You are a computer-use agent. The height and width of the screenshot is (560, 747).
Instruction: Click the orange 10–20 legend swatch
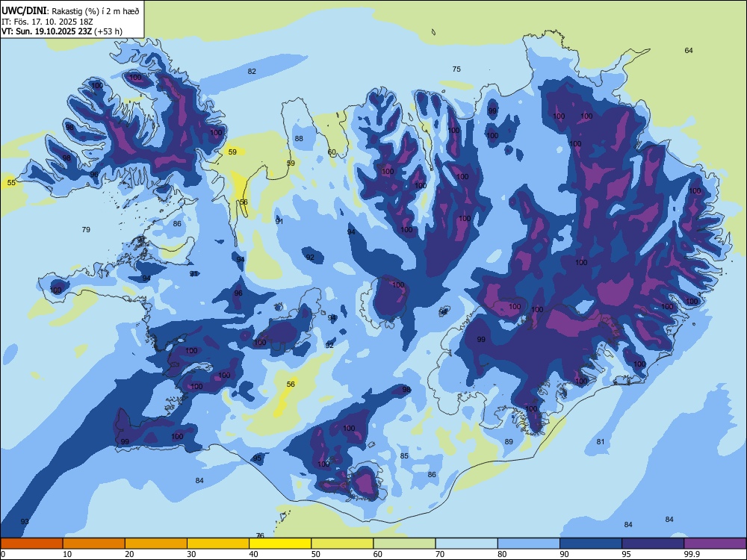[94, 544]
